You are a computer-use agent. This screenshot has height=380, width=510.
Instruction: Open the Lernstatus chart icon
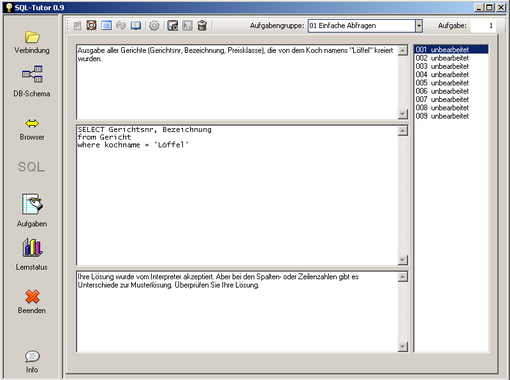click(x=32, y=248)
